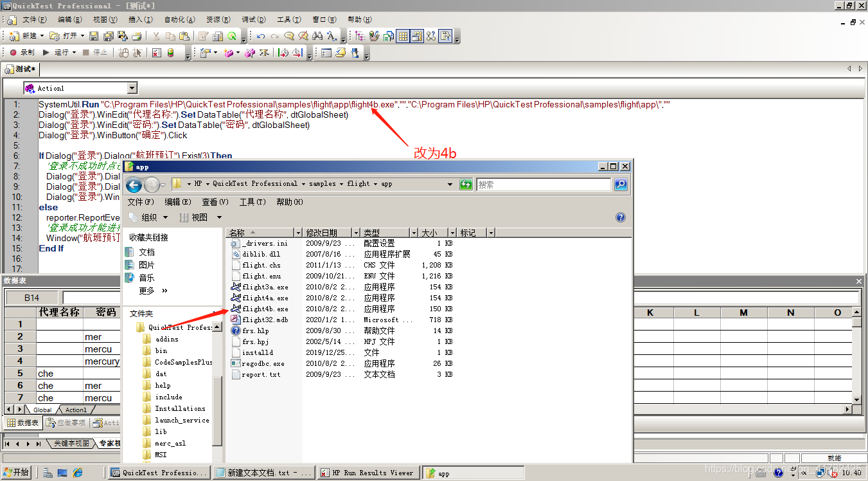Screen dimensions: 868x481
Task: Open the Open button dropdown arrow
Action: point(82,36)
